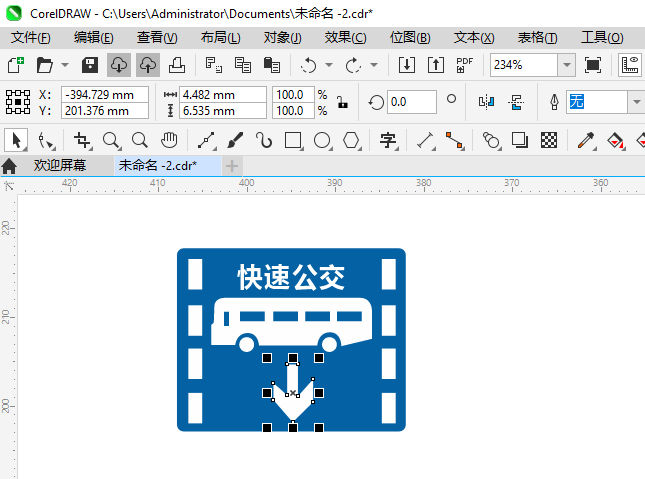Click the upload to cloud icon
645x479 pixels.
148,65
